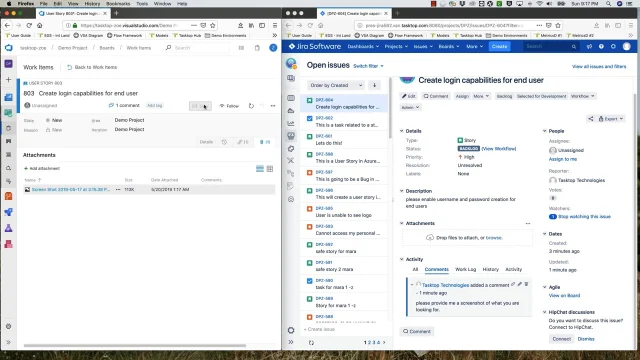Open Jira Boards menu
The height and width of the screenshot is (360, 640).
[x=449, y=47]
